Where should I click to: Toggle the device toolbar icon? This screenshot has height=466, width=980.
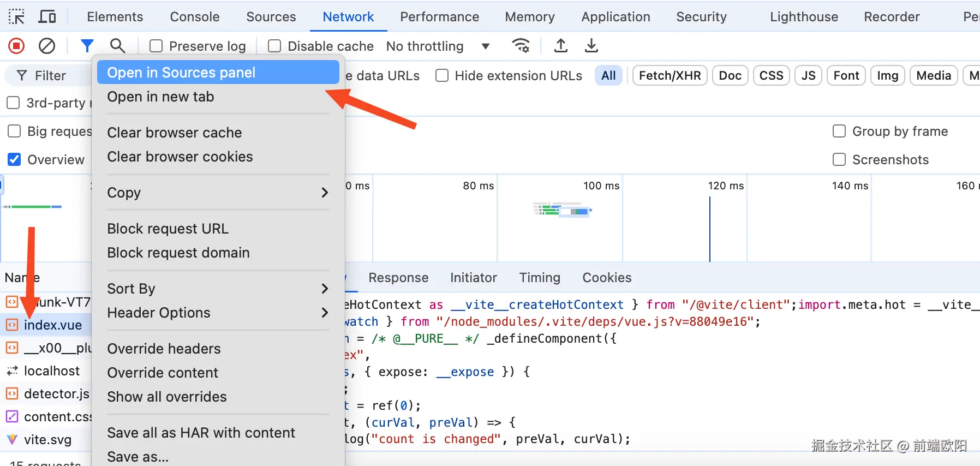(x=47, y=17)
